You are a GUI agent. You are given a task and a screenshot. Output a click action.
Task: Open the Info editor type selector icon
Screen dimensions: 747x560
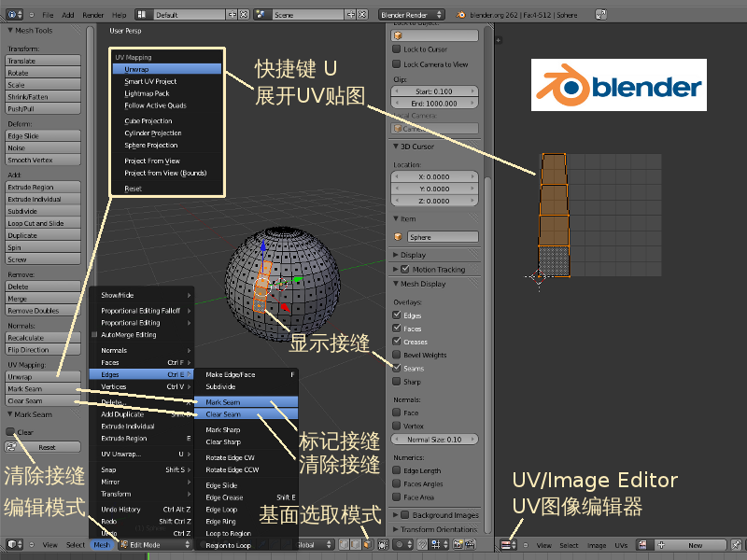point(14,14)
